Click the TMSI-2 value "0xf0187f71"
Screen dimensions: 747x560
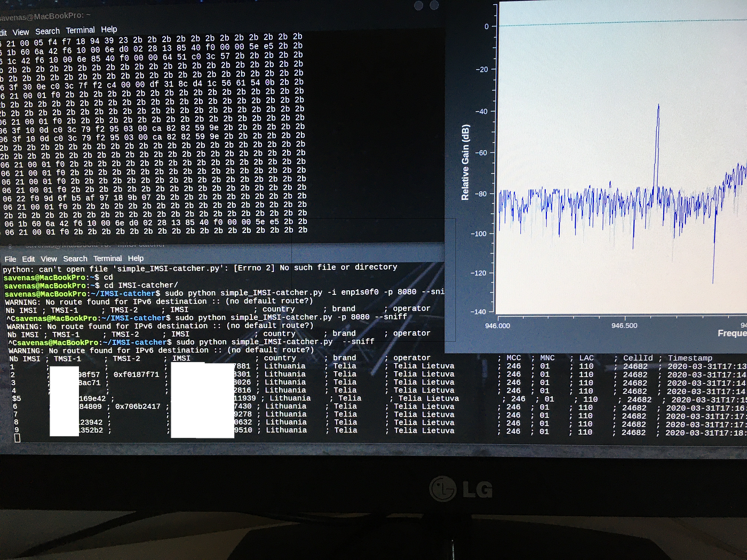[x=136, y=374]
